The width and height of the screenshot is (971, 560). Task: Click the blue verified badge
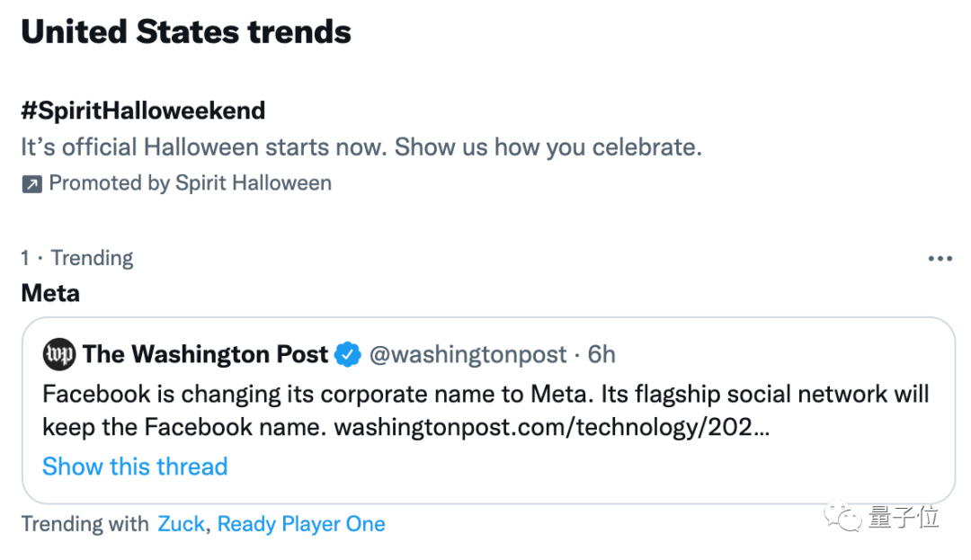coord(347,355)
